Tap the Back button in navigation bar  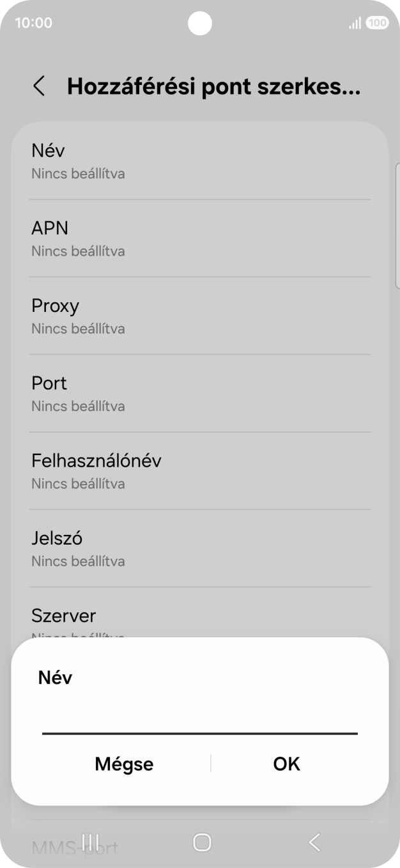click(313, 842)
